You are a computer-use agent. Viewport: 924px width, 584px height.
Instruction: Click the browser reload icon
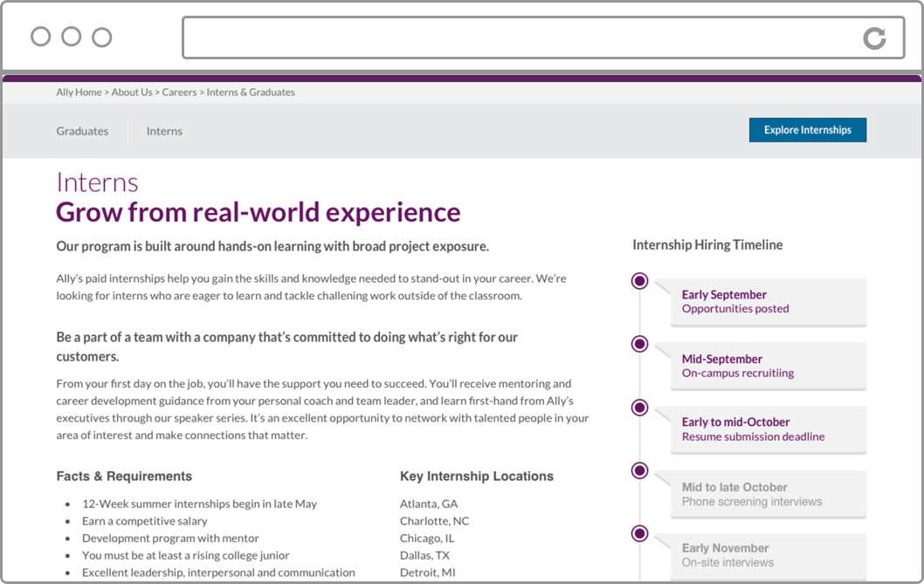pyautogui.click(x=874, y=38)
